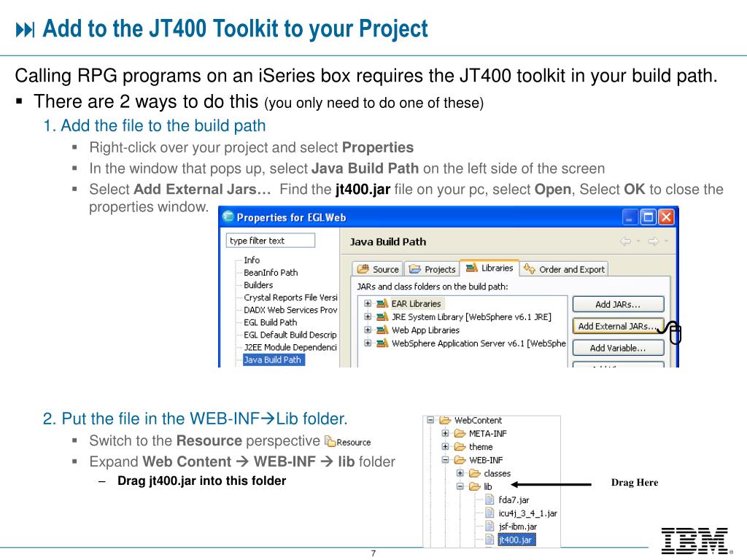Image resolution: width=747 pixels, height=560 pixels.
Task: Switch to the Source tab
Action: point(379,269)
